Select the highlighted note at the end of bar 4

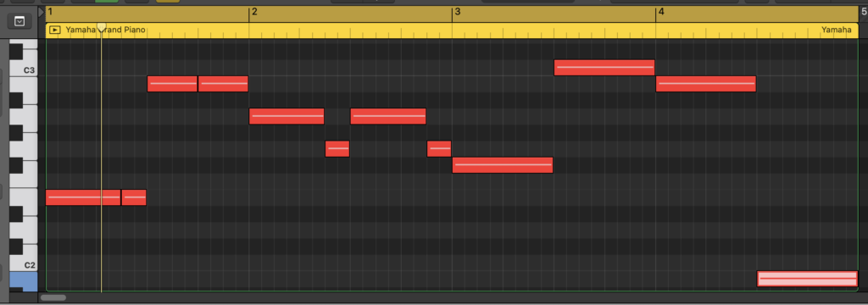(x=807, y=279)
